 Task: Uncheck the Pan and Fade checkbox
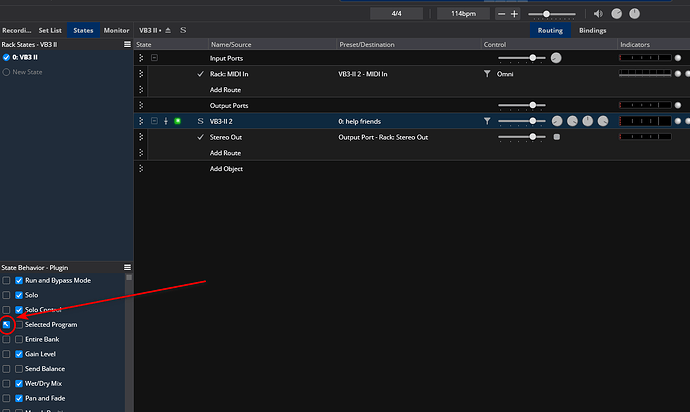coord(19,398)
